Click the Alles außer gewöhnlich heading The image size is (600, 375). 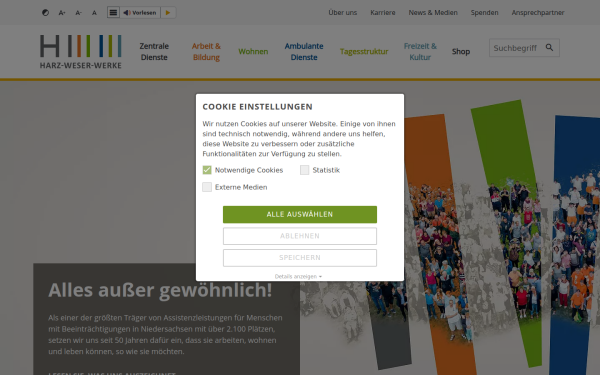point(160,290)
